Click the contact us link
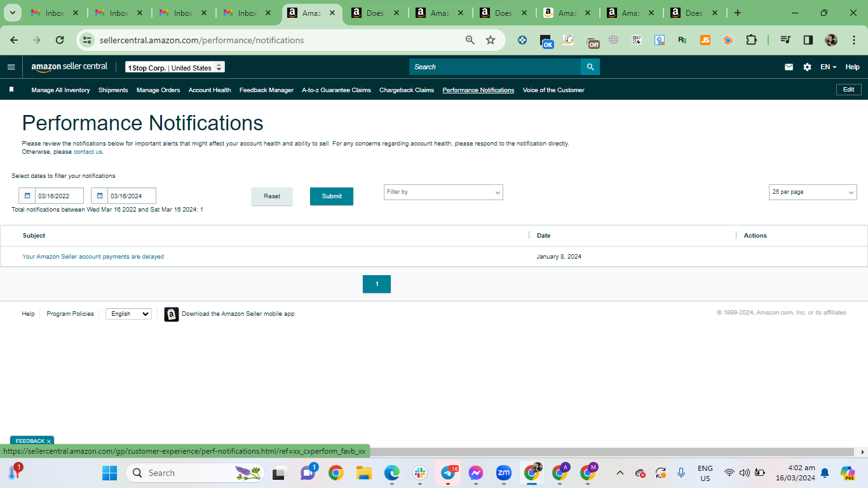The width and height of the screenshot is (868, 488). coord(88,152)
